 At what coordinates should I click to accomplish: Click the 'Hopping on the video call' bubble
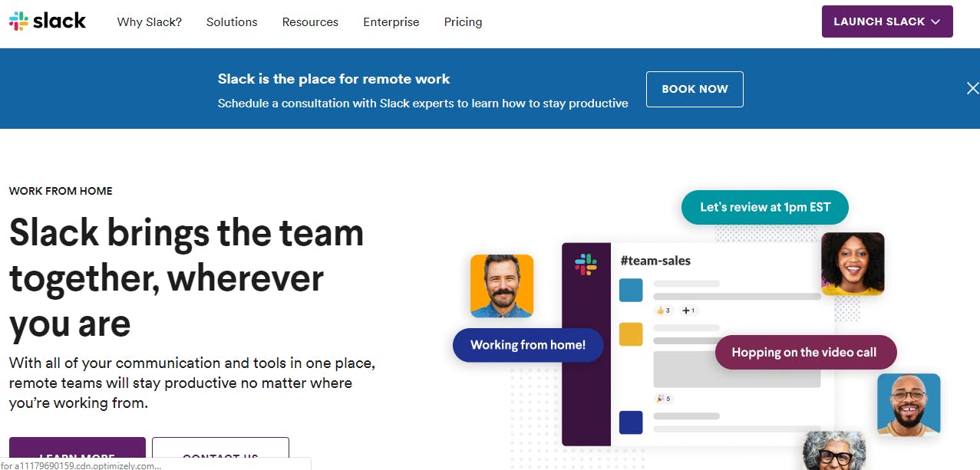pos(806,353)
